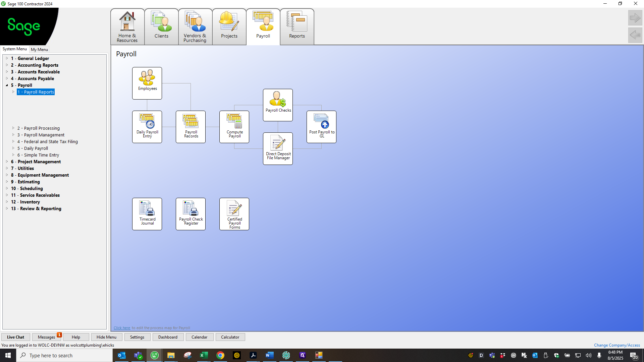This screenshot has height=362, width=644.
Task: Open Payroll Check Register
Action: 191,214
